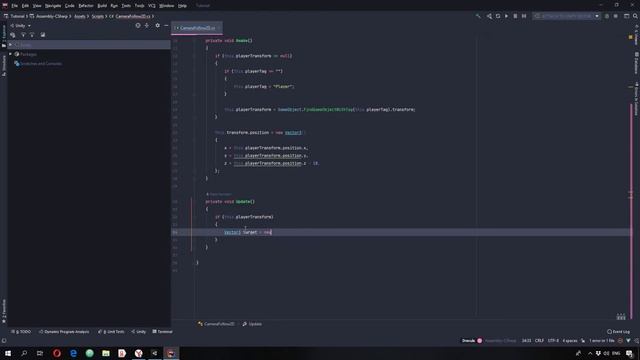
Task: Hide the explorer panel with minus icon
Action: coord(166,25)
